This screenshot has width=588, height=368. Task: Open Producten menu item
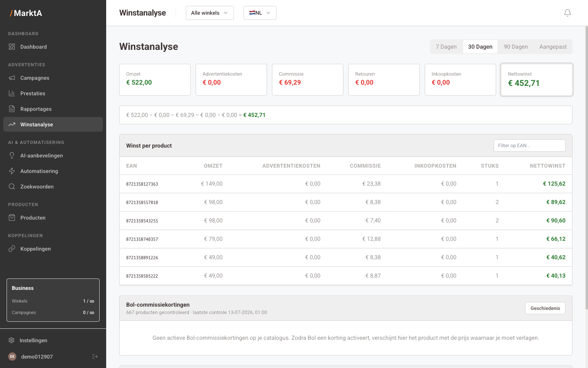pyautogui.click(x=53, y=218)
